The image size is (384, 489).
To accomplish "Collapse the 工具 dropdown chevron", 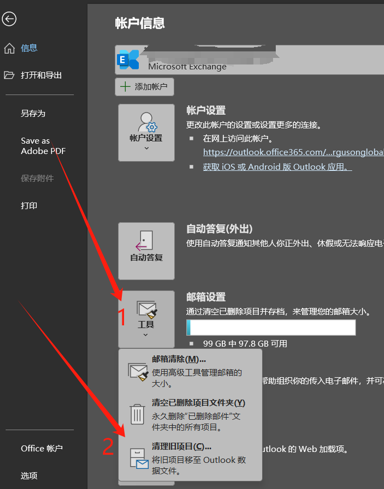I will tap(146, 335).
